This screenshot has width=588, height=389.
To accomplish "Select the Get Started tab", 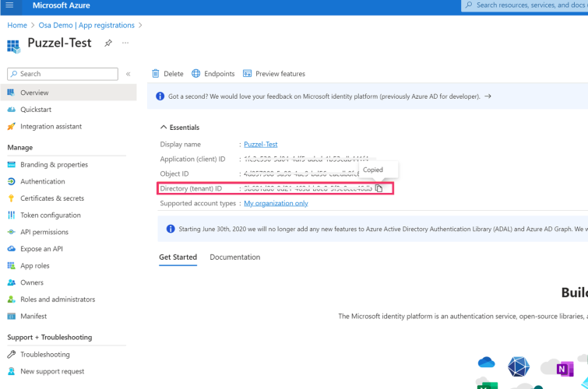I will click(178, 257).
